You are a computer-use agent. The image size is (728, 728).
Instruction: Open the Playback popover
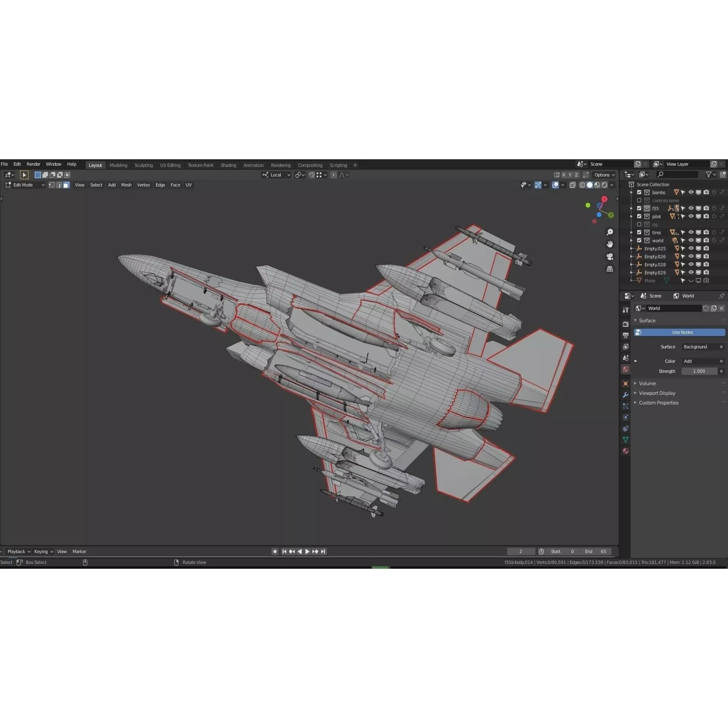(x=19, y=552)
